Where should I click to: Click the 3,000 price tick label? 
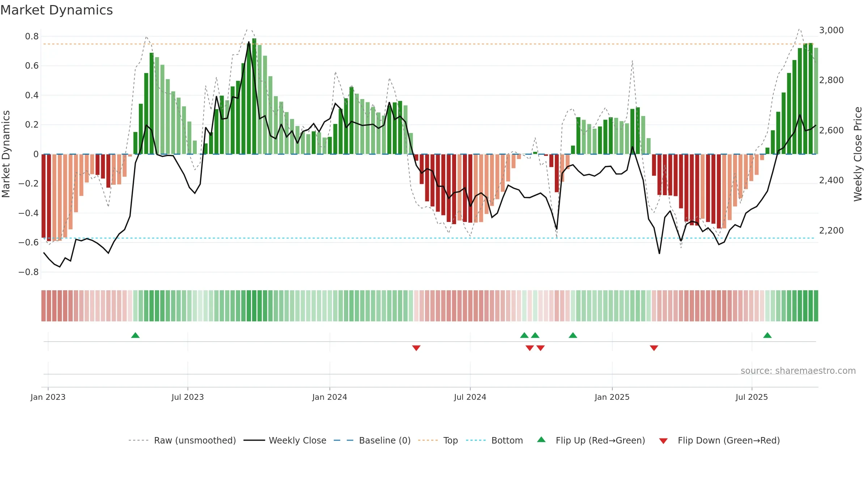tap(831, 30)
